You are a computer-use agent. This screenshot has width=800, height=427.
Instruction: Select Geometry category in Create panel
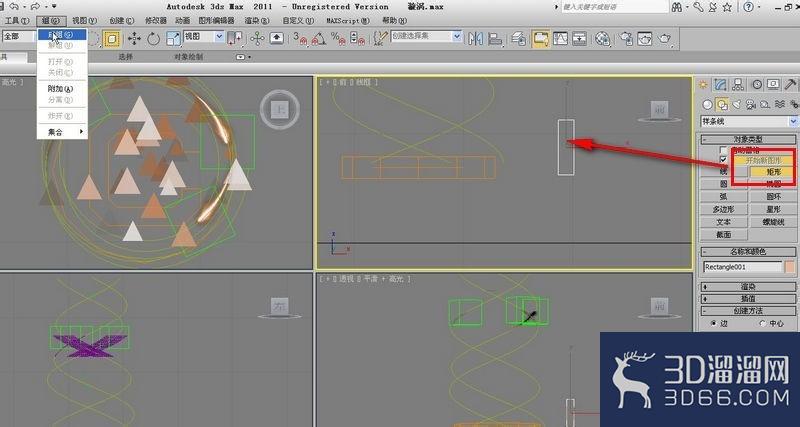pyautogui.click(x=707, y=105)
